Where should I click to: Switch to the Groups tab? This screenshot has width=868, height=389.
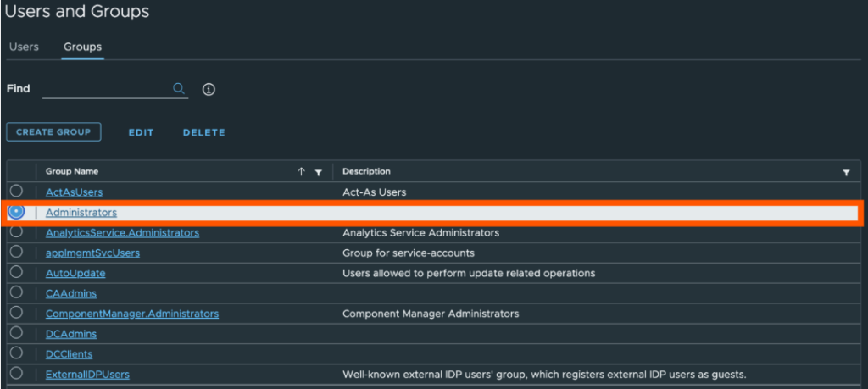[82, 47]
